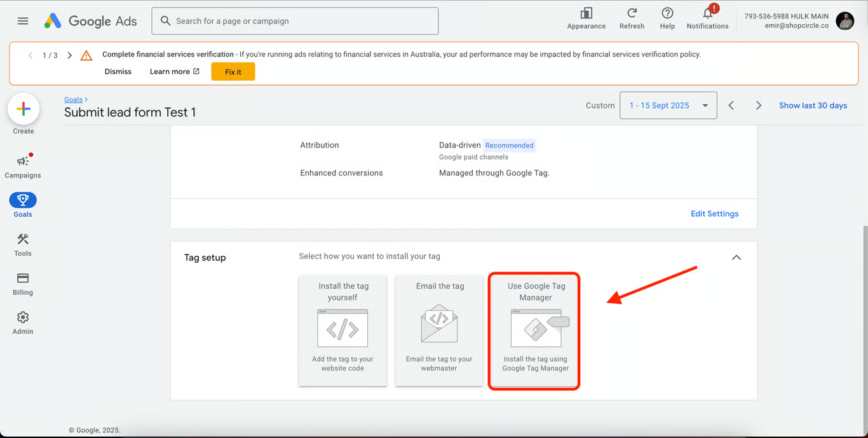Click the account name 793-536-5988 HULK MAIN
Screen dimensions: 868x438
coord(787,16)
